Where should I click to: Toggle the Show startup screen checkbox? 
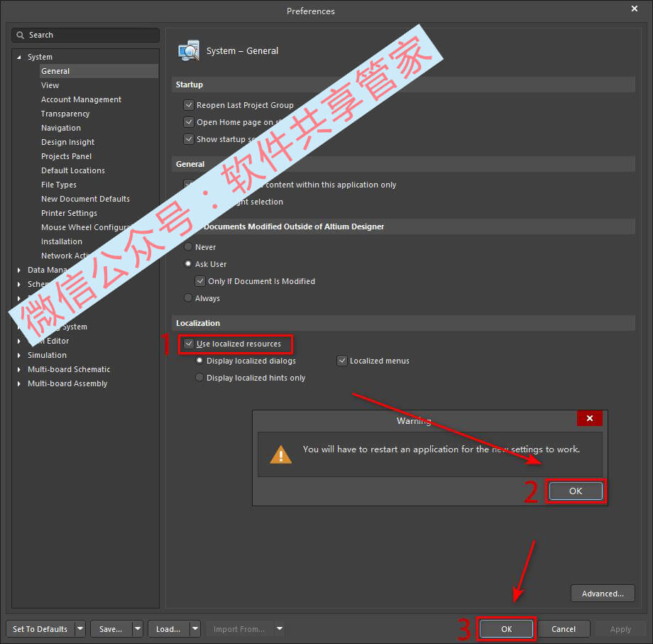pos(189,139)
